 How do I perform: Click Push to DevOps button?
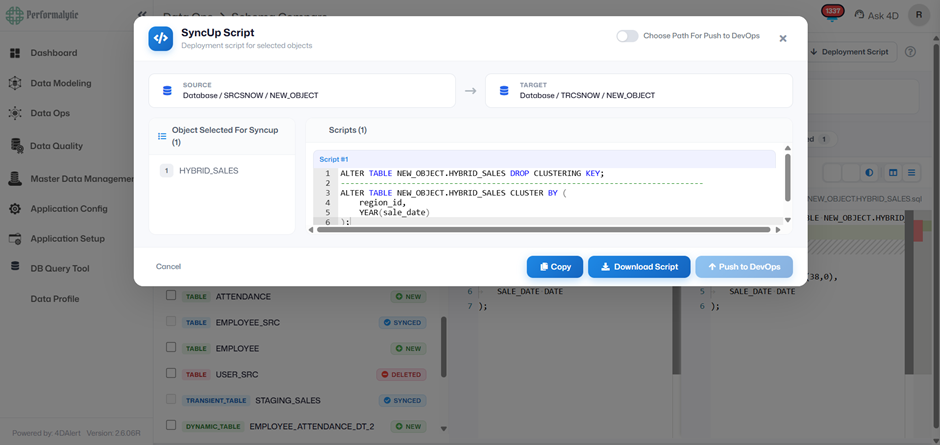point(744,267)
